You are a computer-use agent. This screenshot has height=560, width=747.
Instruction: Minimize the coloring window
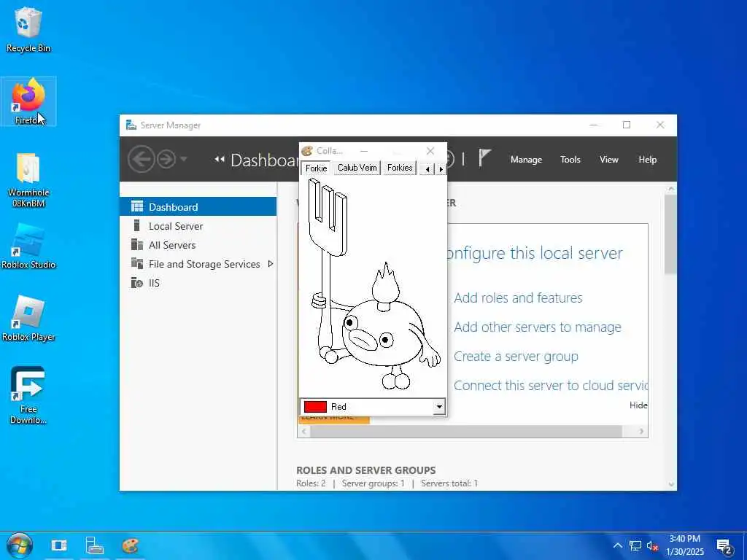[x=364, y=151]
